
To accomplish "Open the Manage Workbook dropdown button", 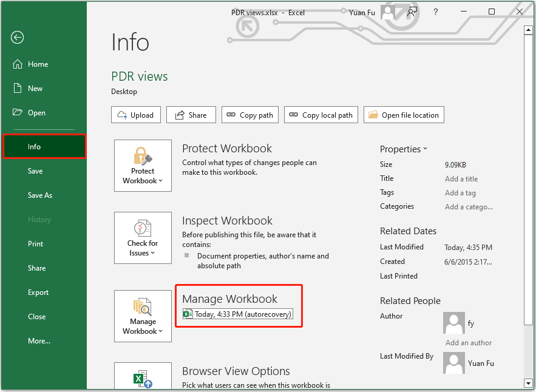I will click(x=143, y=316).
